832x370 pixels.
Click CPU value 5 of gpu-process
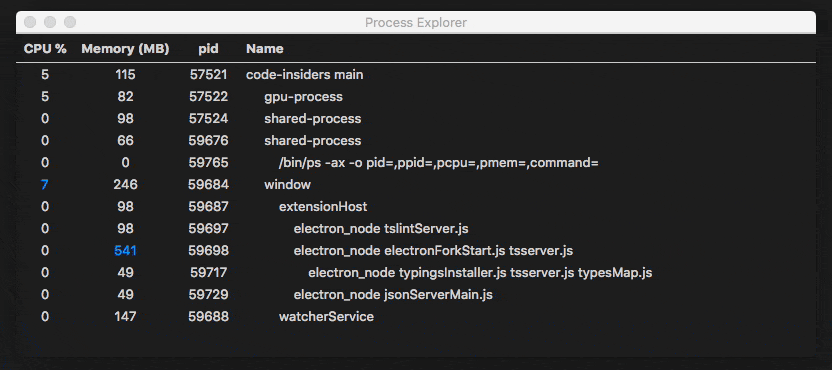45,97
